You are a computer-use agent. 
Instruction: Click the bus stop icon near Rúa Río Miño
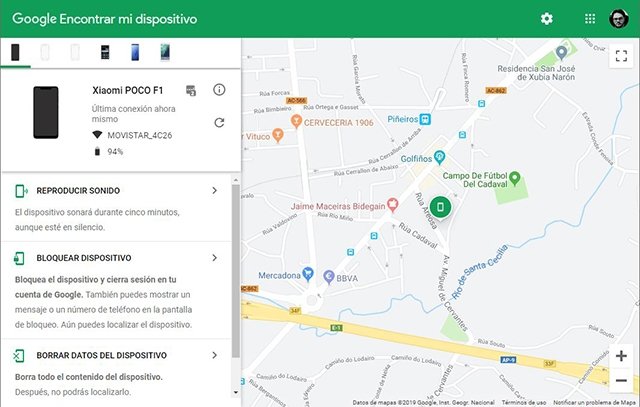pos(374,236)
